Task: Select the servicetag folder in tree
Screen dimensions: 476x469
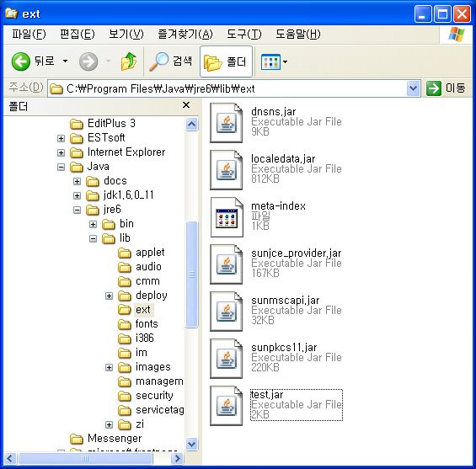Action: coord(151,410)
